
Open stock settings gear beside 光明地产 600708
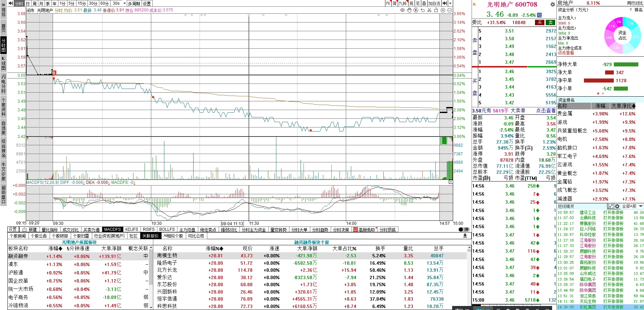(552, 5)
